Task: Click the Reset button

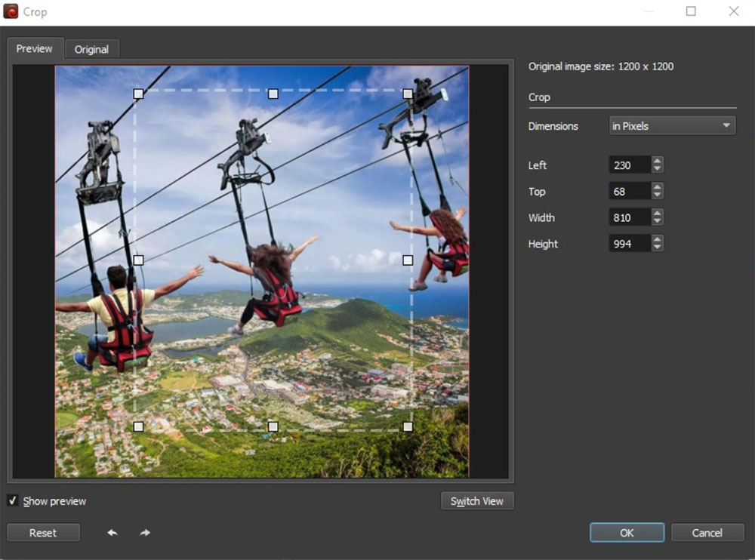Action: [43, 532]
